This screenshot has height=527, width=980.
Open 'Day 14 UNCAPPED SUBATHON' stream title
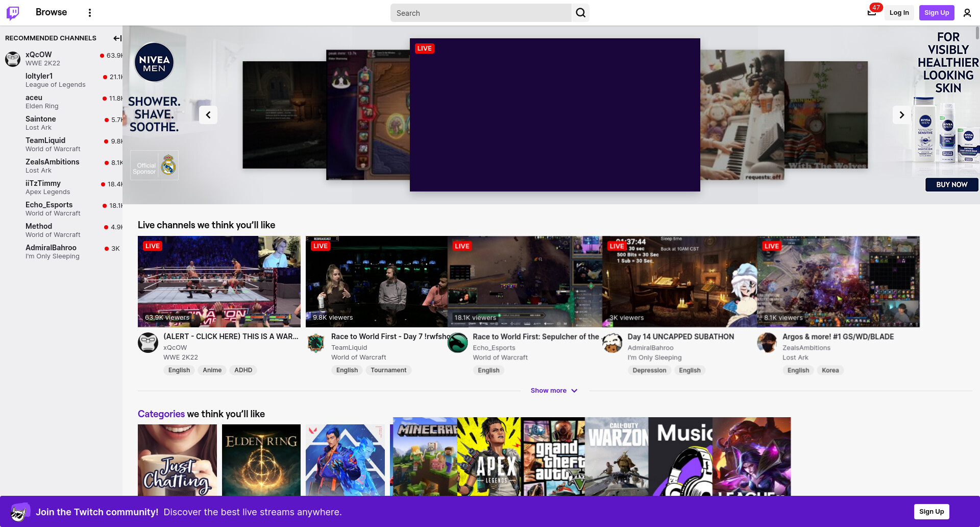pyautogui.click(x=681, y=337)
